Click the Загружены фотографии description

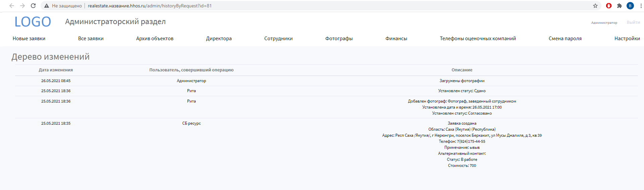coord(462,81)
